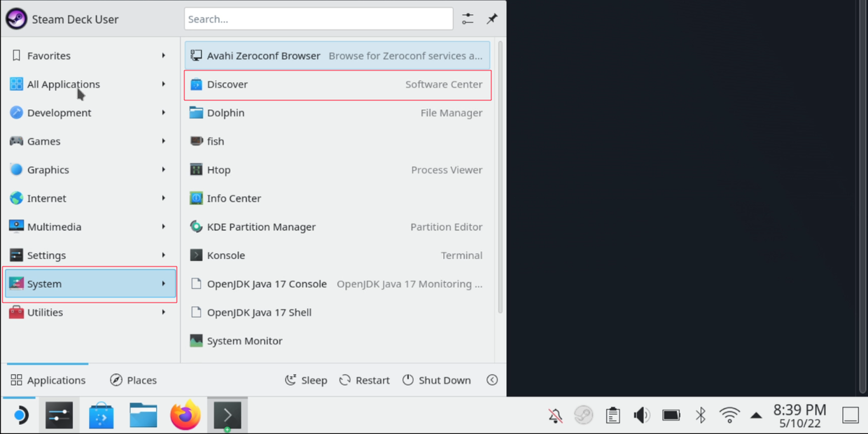Open Konsole terminal in the taskbar
Screen dimensions: 868x434
[227, 416]
